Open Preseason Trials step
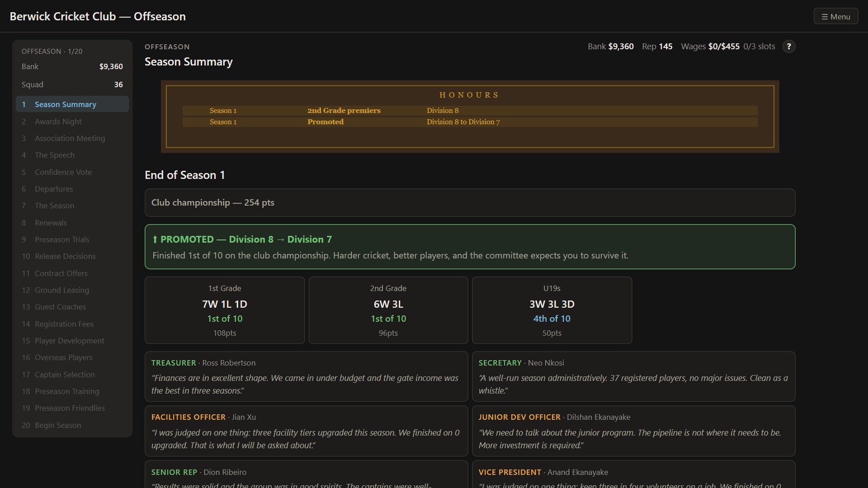The image size is (868, 488). 72,239
